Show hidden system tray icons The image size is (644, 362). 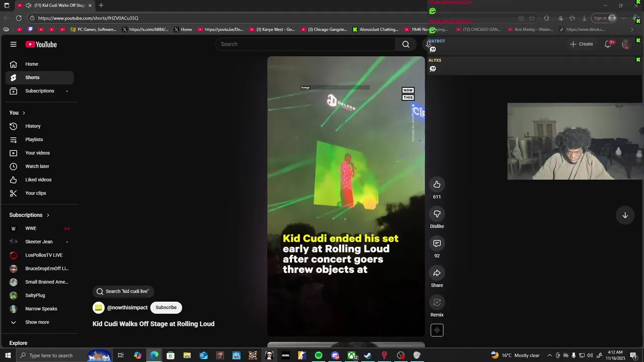(x=549, y=355)
